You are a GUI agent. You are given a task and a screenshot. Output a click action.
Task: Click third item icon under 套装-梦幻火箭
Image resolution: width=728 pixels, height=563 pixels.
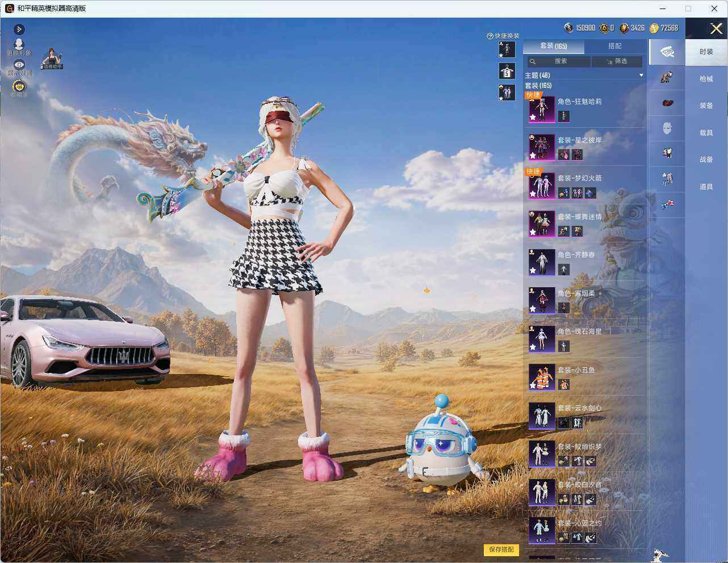tap(591, 193)
